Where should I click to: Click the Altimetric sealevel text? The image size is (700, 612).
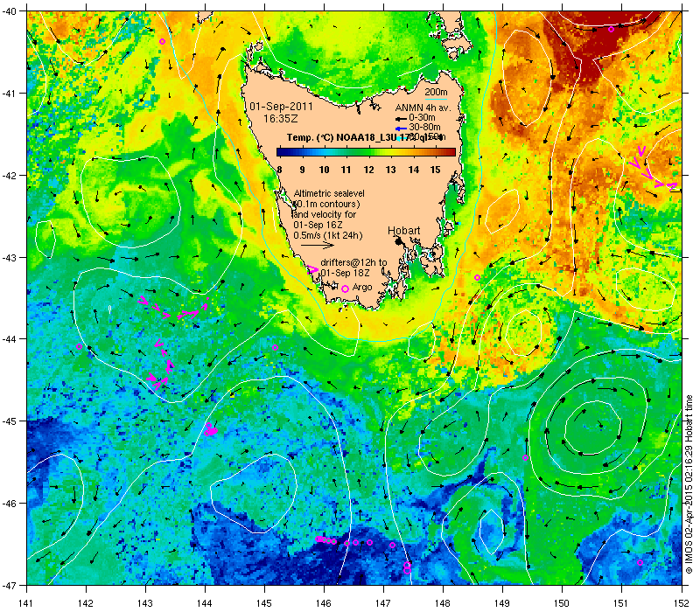tap(329, 193)
